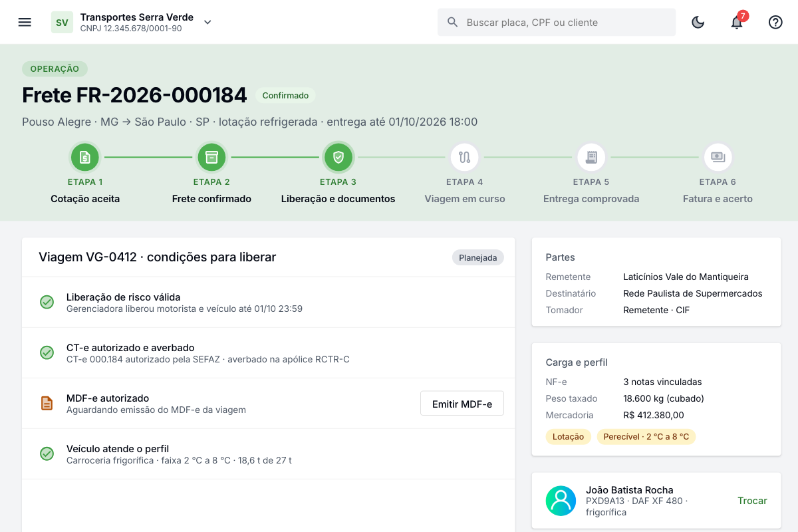Click the green check beside 'Liberação de risco válida'
The width and height of the screenshot is (798, 532).
(47, 302)
